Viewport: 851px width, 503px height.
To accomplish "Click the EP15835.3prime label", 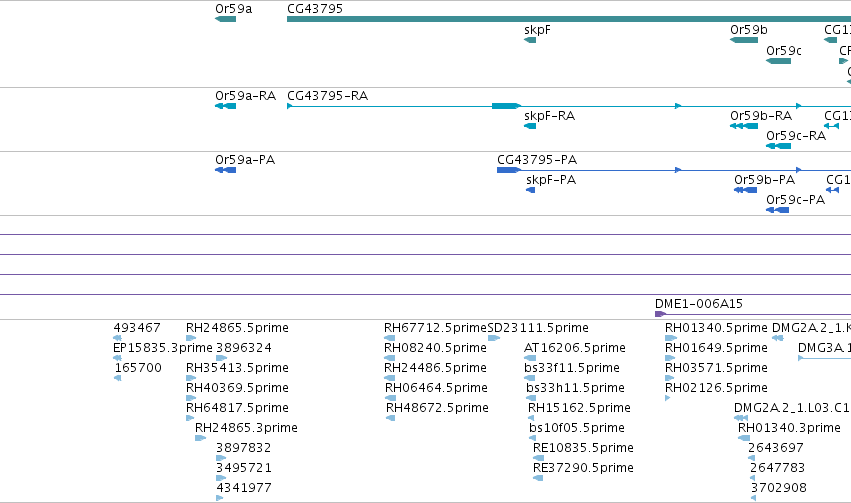I will coord(163,348).
